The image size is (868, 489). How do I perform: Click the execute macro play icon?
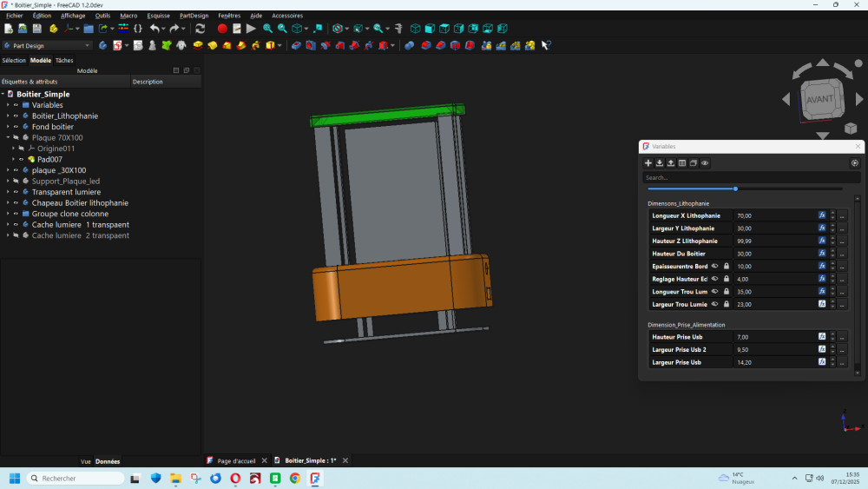(x=251, y=29)
